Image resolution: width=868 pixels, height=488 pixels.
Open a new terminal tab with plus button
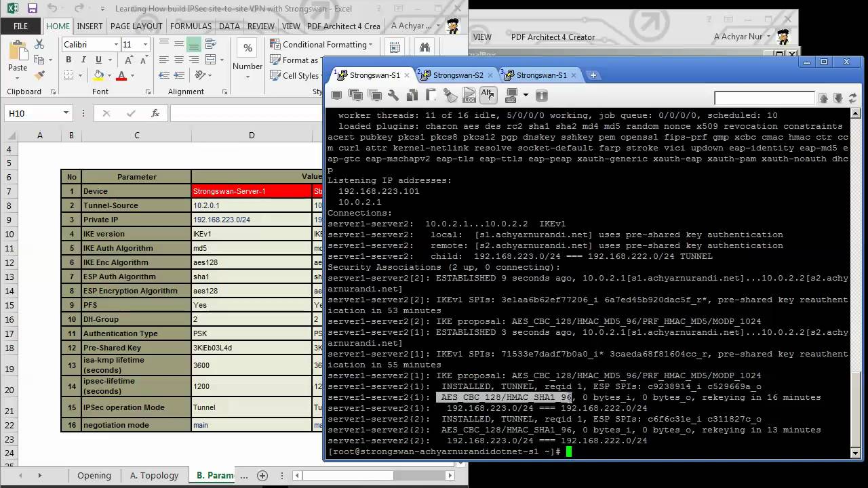tap(593, 75)
